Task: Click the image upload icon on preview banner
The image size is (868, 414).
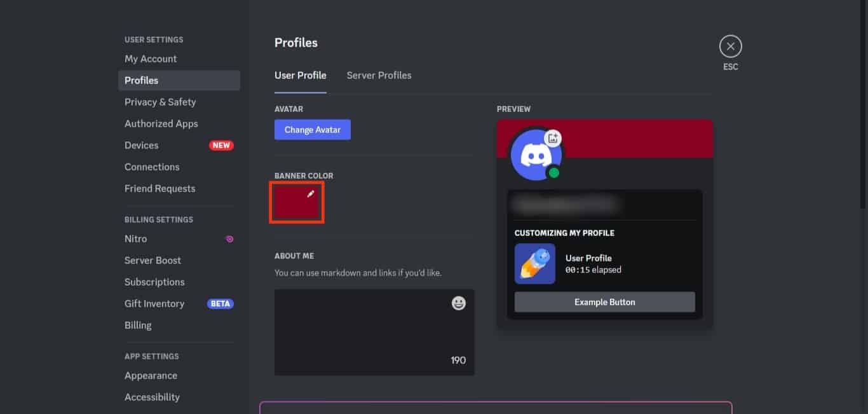Action: coord(553,138)
